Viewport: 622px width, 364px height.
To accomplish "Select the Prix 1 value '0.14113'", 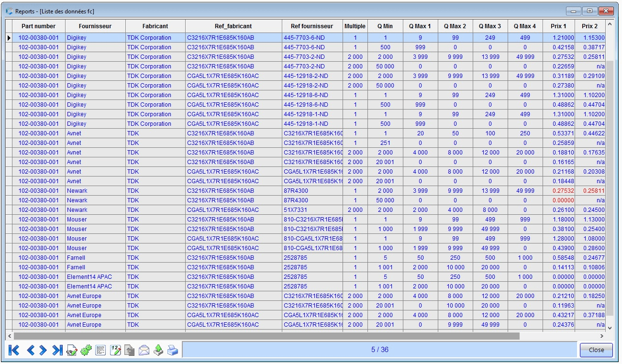I will click(558, 267).
